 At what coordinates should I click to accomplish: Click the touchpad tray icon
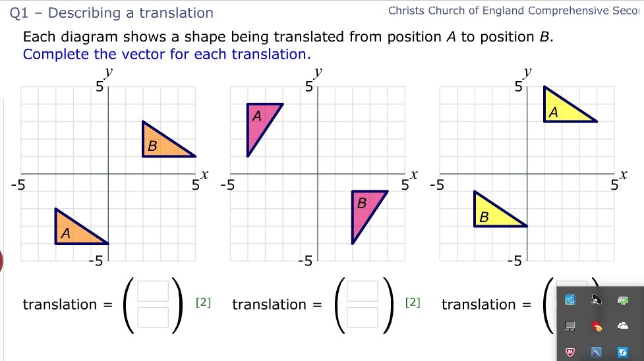coord(570,326)
